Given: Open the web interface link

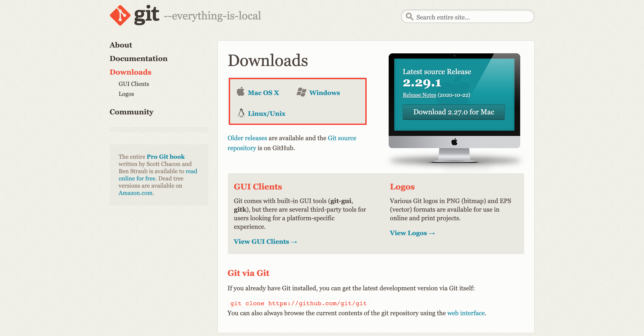Looking at the screenshot, I should click(x=466, y=313).
